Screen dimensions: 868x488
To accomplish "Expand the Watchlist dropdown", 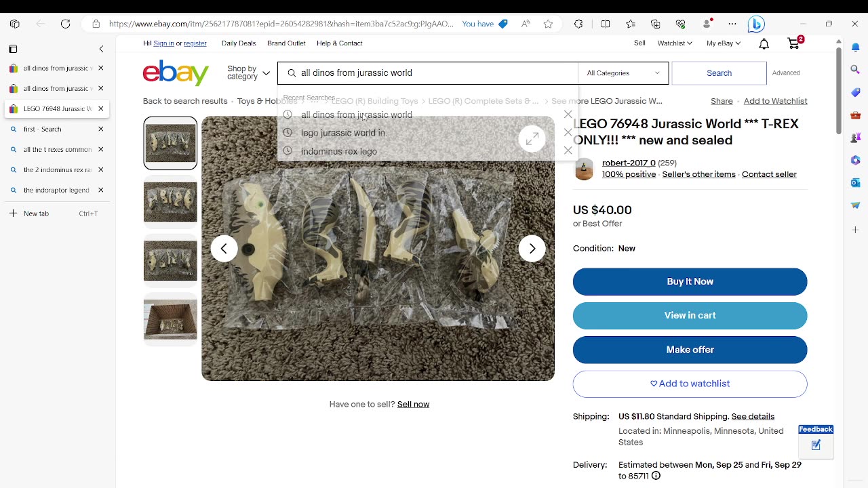I will click(x=674, y=43).
